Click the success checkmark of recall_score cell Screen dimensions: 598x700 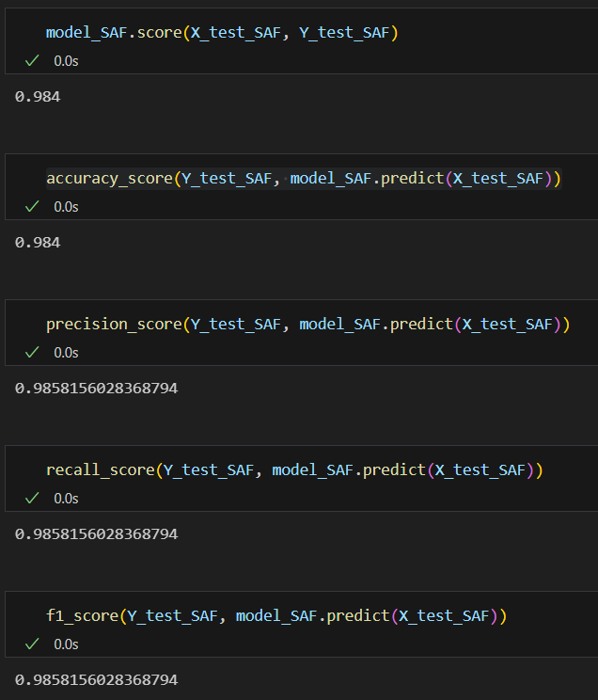coord(32,499)
